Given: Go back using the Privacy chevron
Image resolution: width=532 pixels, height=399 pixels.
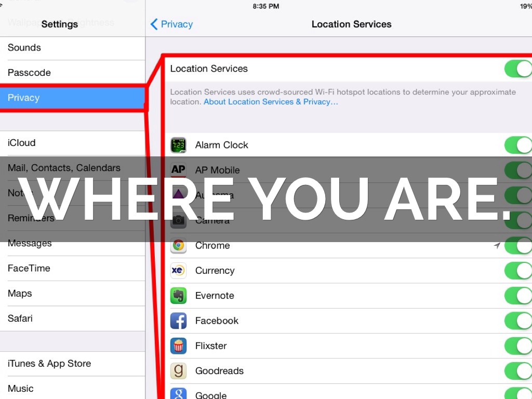Looking at the screenshot, I should (x=171, y=24).
